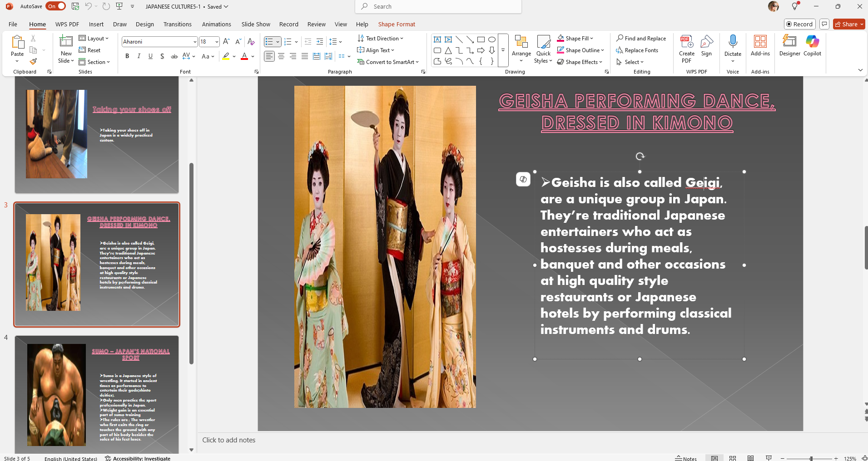Screen dimensions: 868x461
Task: Open the Select dropdown in Editing
Action: [x=630, y=62]
